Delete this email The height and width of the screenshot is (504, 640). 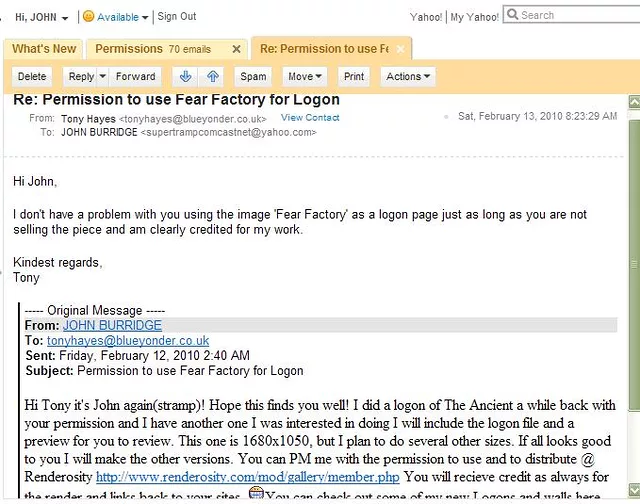pos(32,76)
